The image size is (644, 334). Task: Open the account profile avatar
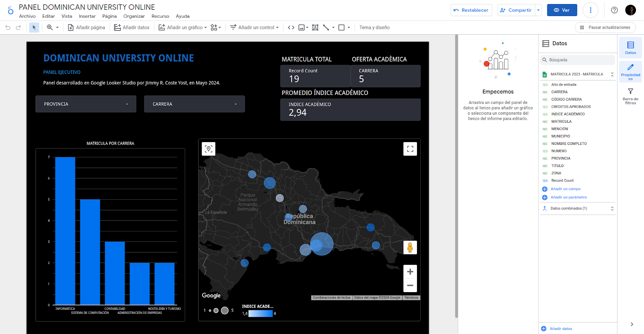pos(630,10)
